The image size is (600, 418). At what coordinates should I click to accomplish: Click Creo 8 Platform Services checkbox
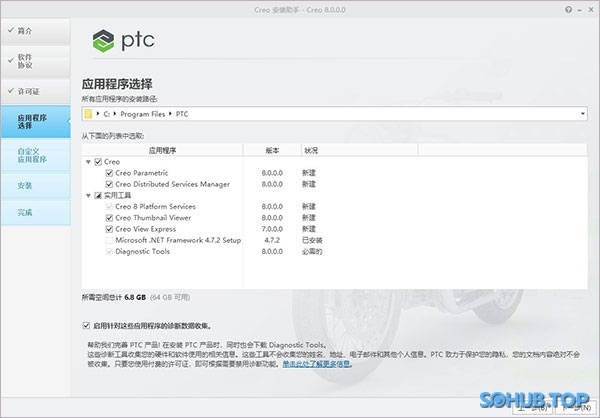(109, 207)
